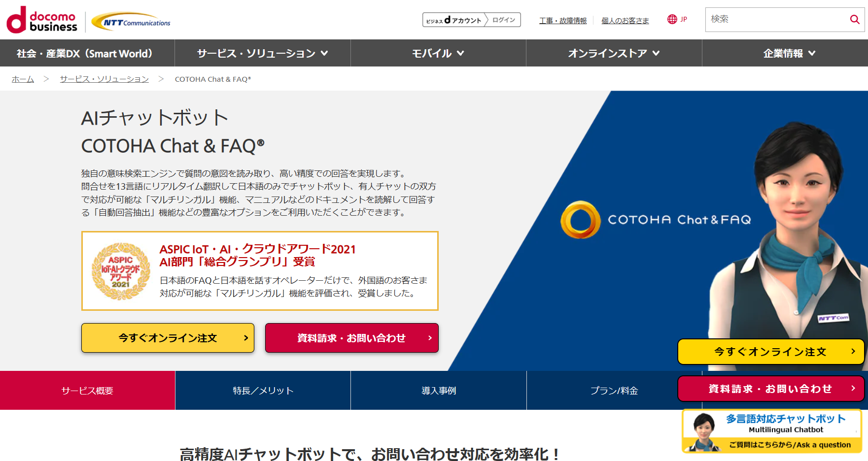Viewport: 868px width, 461px height.
Task: Click the arrow on yellow 今すぐオンライン注文 hero button
Action: pos(245,338)
